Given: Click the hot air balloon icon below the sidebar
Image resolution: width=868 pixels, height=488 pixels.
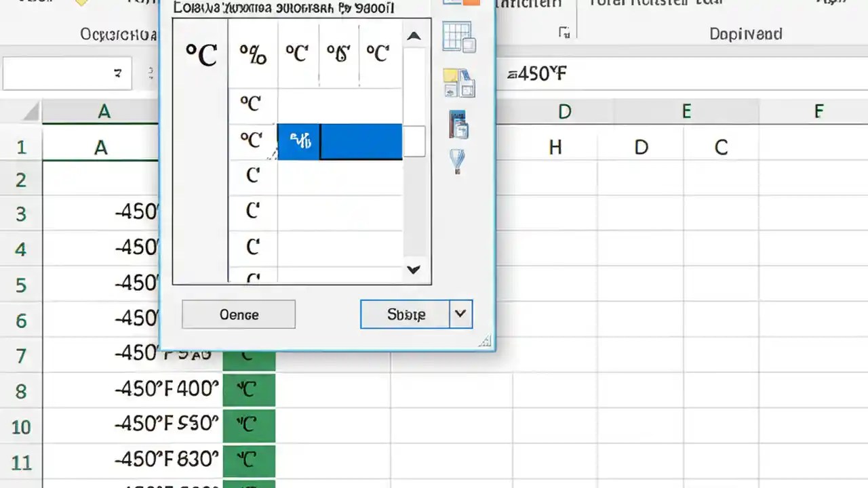Looking at the screenshot, I should tap(458, 163).
